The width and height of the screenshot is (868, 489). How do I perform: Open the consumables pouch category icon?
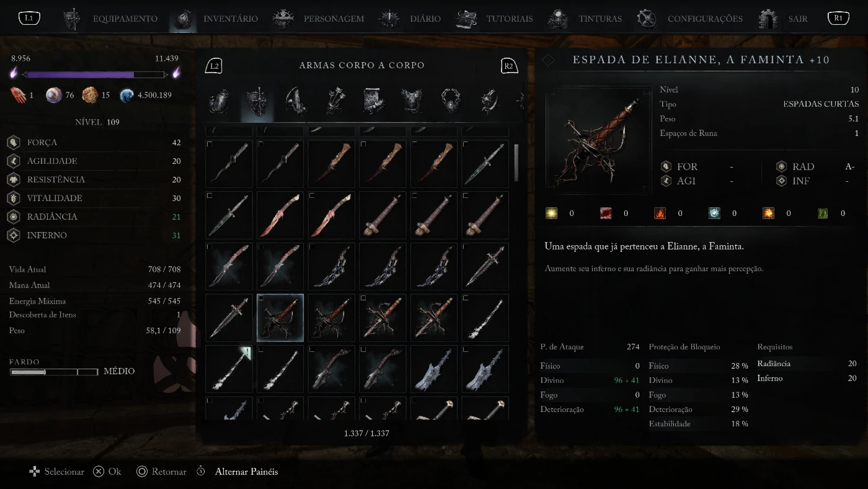coord(219,101)
